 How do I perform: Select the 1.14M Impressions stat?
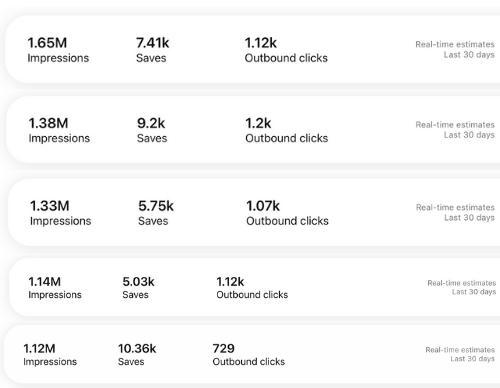[x=55, y=288]
